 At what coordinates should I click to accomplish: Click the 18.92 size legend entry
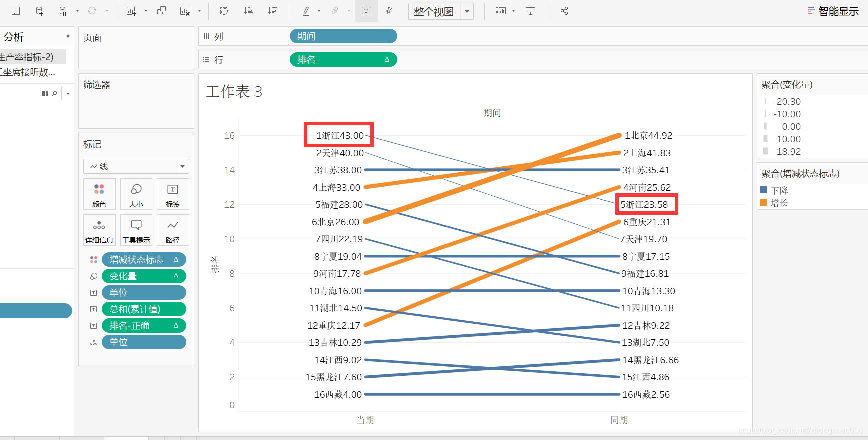tap(788, 152)
